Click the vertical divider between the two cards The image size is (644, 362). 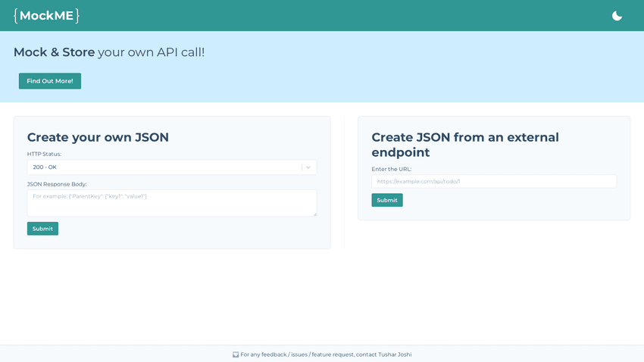coord(344,182)
